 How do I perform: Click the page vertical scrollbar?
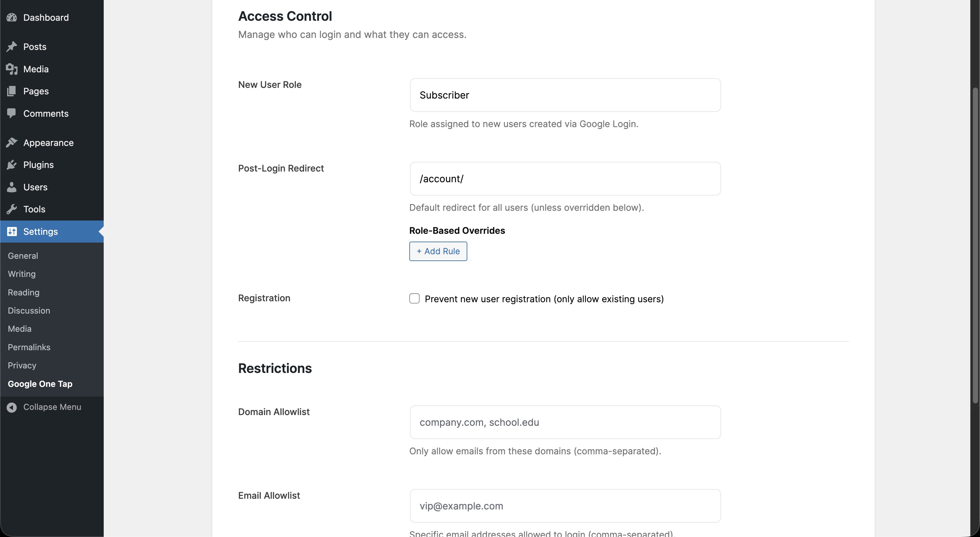(975, 244)
